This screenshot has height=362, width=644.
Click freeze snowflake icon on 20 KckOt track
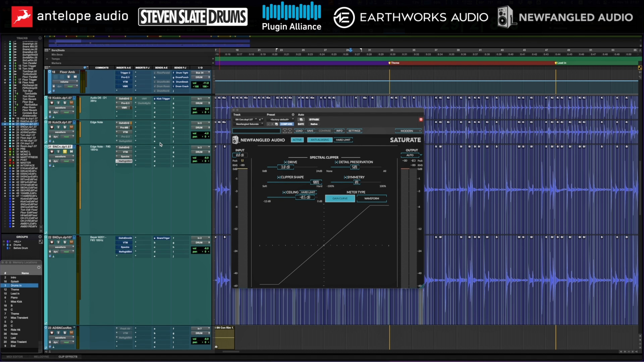tap(50, 137)
